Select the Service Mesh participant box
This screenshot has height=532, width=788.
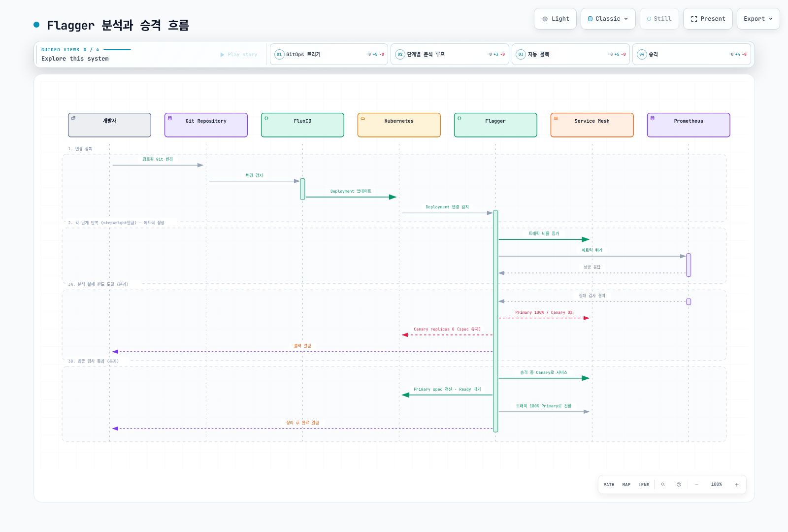coord(592,125)
